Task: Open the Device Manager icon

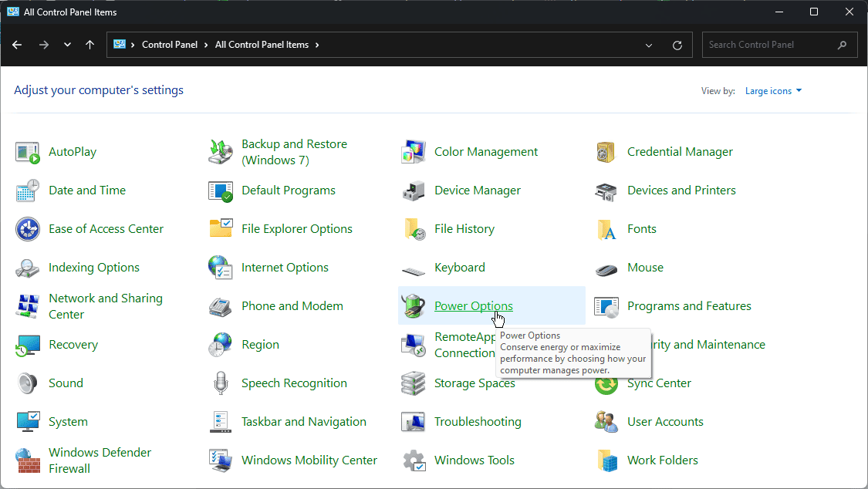Action: (413, 191)
